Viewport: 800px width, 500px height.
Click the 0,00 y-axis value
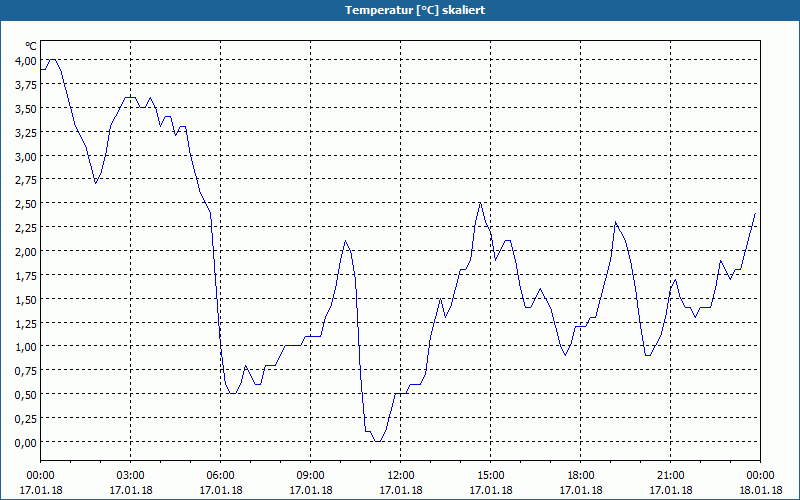click(x=26, y=443)
